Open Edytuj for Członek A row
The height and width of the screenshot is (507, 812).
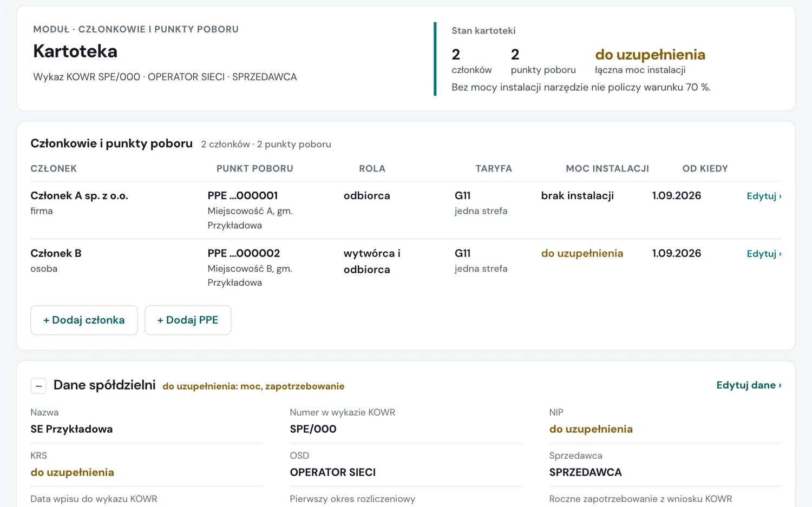pos(764,196)
